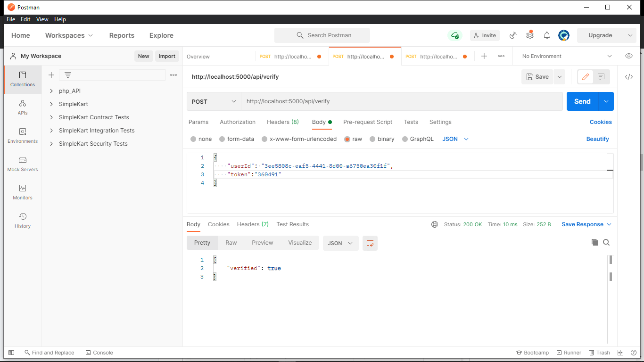The width and height of the screenshot is (644, 362).
Task: Click the Search Postman field
Action: [x=322, y=35]
